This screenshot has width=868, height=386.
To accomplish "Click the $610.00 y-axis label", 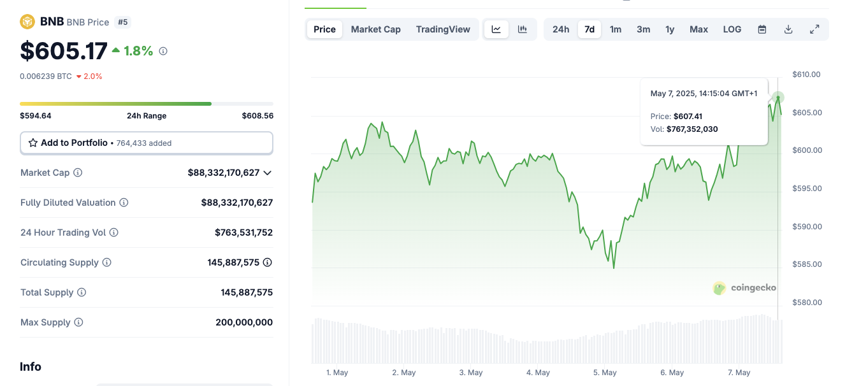I will (x=806, y=75).
